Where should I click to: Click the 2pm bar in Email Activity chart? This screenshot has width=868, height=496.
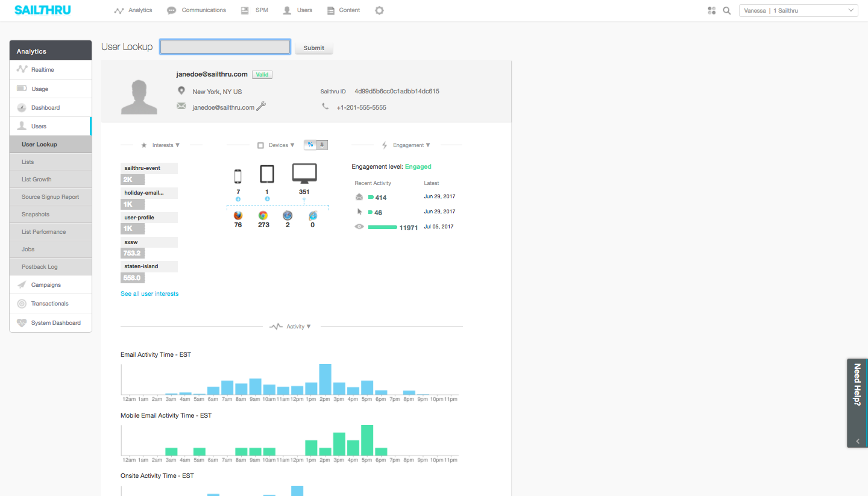tap(325, 379)
